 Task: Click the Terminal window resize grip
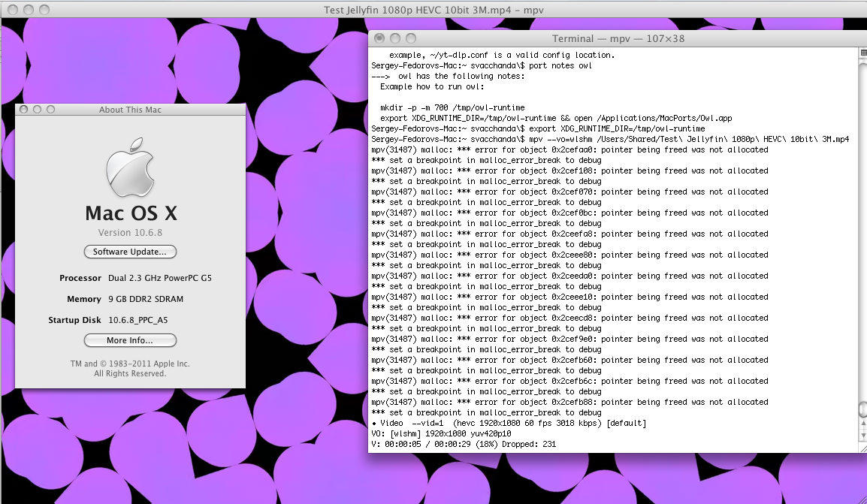pyautogui.click(x=863, y=447)
